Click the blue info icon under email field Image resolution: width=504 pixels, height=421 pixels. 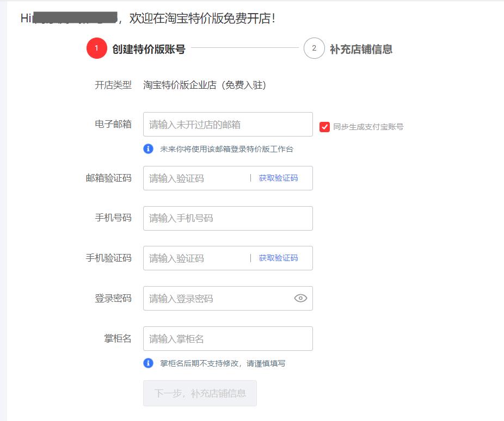click(x=148, y=148)
